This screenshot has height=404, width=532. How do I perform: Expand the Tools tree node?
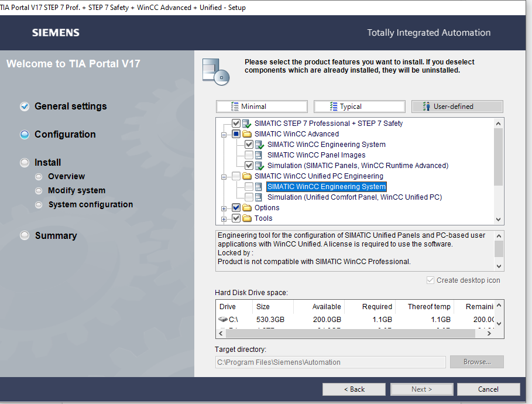click(224, 218)
